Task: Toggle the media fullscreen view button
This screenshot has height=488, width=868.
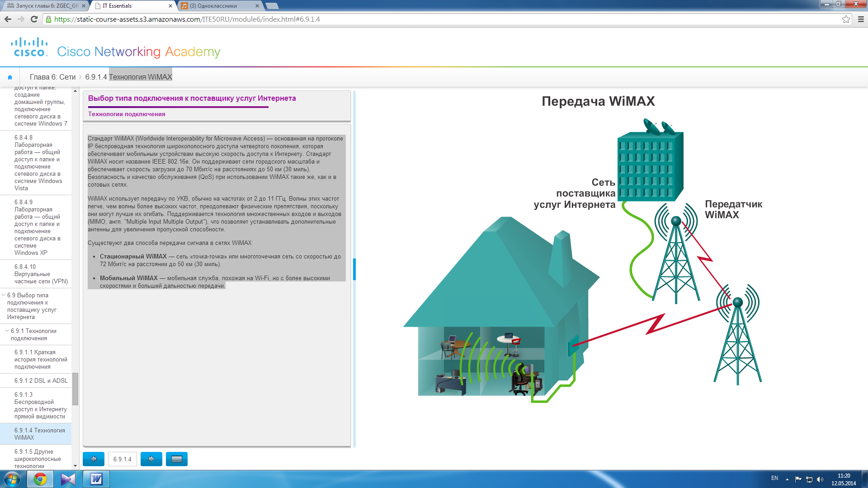Action: [177, 459]
